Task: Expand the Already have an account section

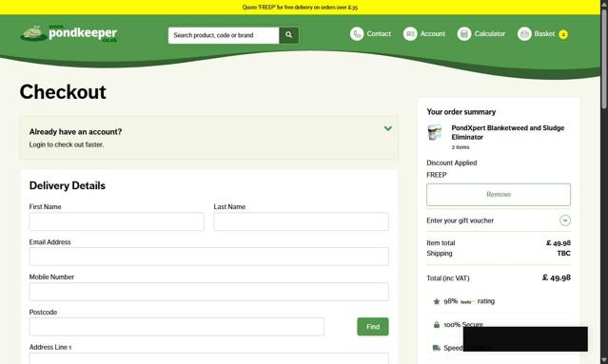Action: point(388,128)
